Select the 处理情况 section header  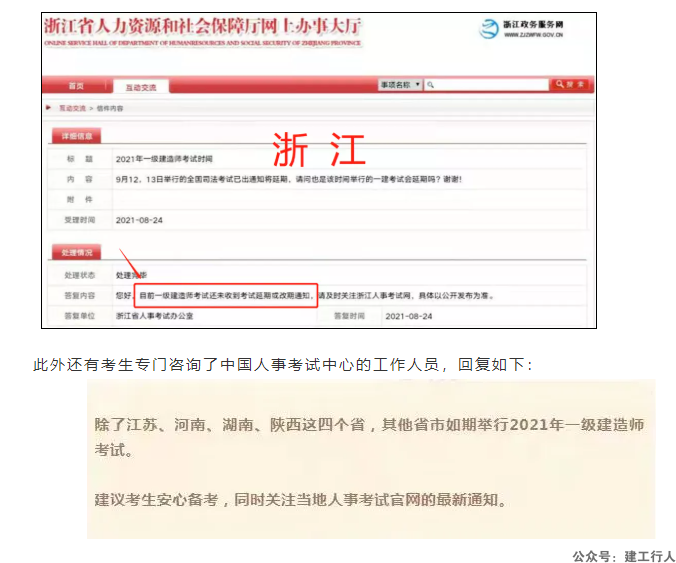[x=77, y=252]
